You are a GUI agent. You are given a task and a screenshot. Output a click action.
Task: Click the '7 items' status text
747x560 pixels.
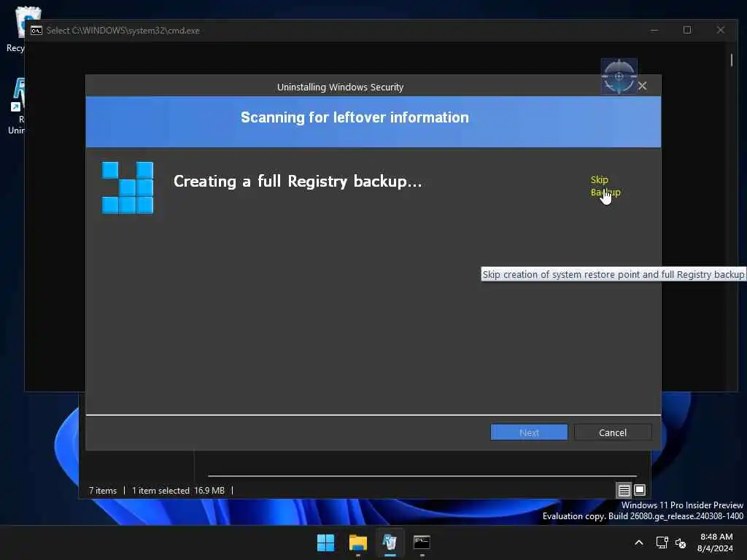click(103, 491)
